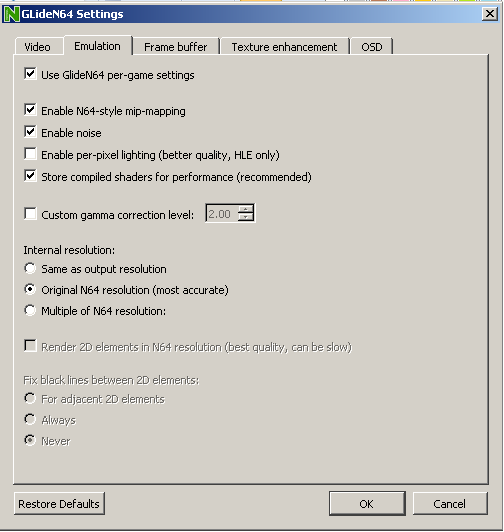Screen dimensions: 504x532
Task: Choose Multiple of N64 resolution option
Action: point(30,310)
